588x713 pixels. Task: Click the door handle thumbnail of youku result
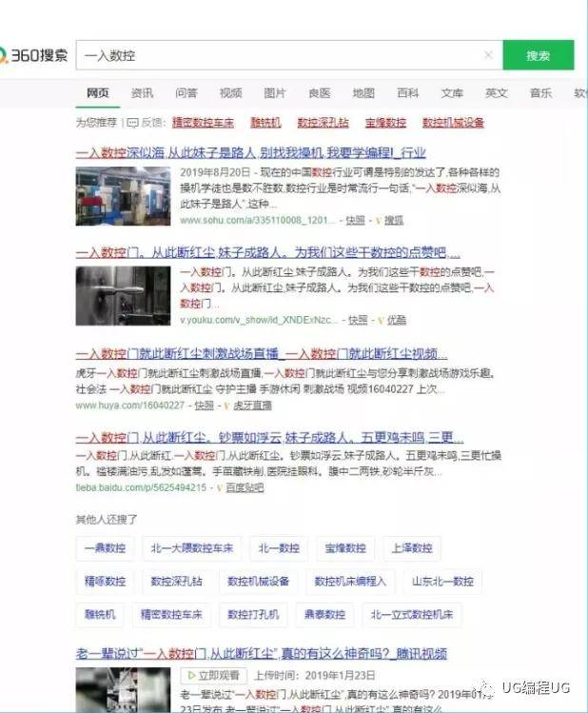click(123, 295)
